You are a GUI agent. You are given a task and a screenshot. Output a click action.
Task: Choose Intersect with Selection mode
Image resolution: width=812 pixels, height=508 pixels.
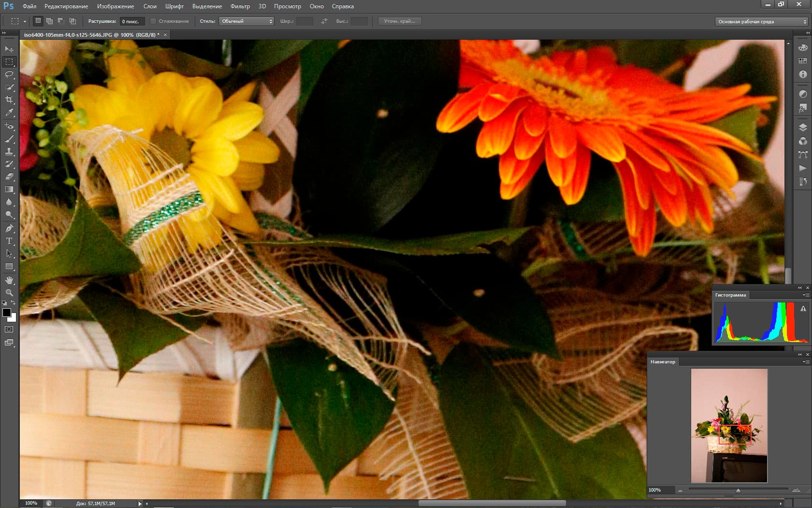[x=72, y=21]
